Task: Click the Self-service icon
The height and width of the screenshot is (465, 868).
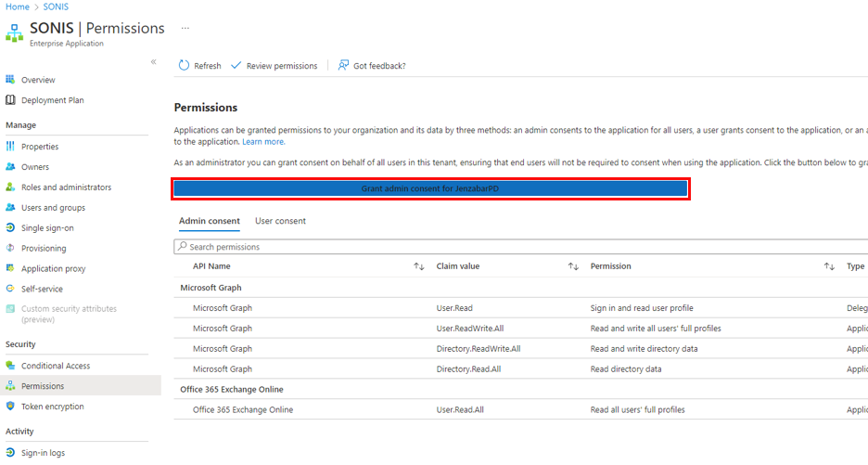Action: coord(10,289)
